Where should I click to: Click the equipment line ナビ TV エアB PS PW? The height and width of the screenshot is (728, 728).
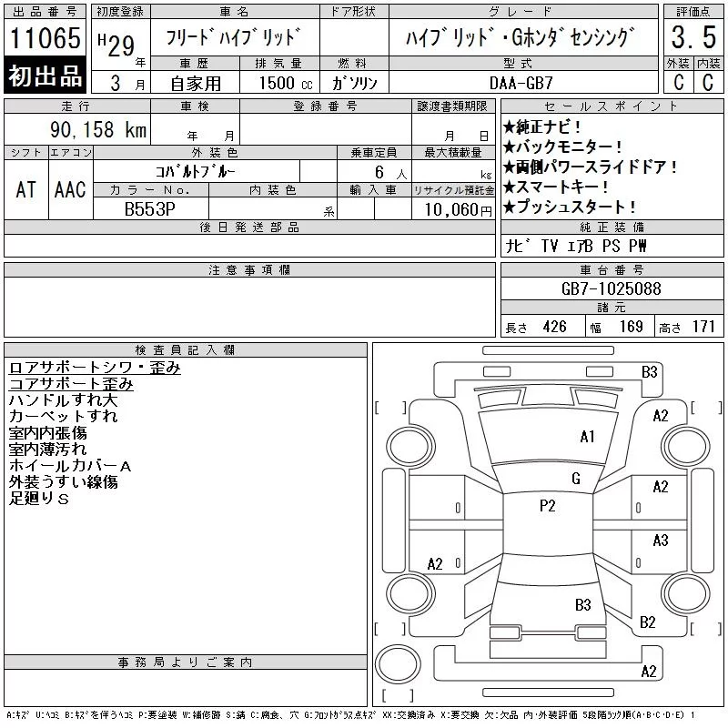(x=575, y=246)
